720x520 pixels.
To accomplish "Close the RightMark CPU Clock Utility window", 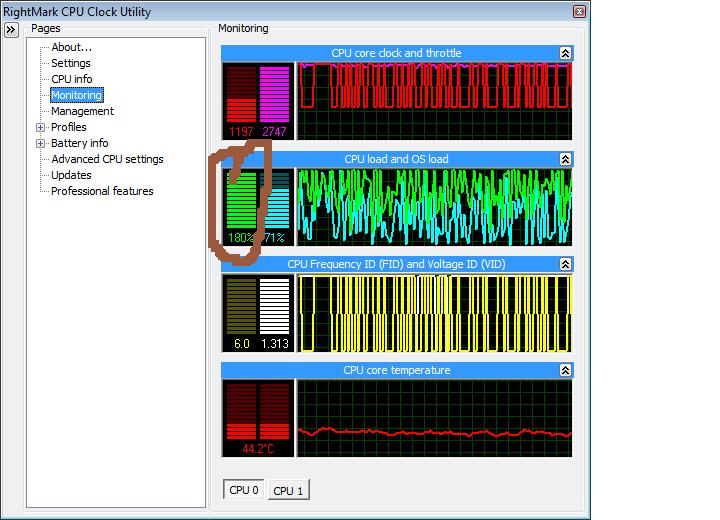I will pyautogui.click(x=579, y=11).
